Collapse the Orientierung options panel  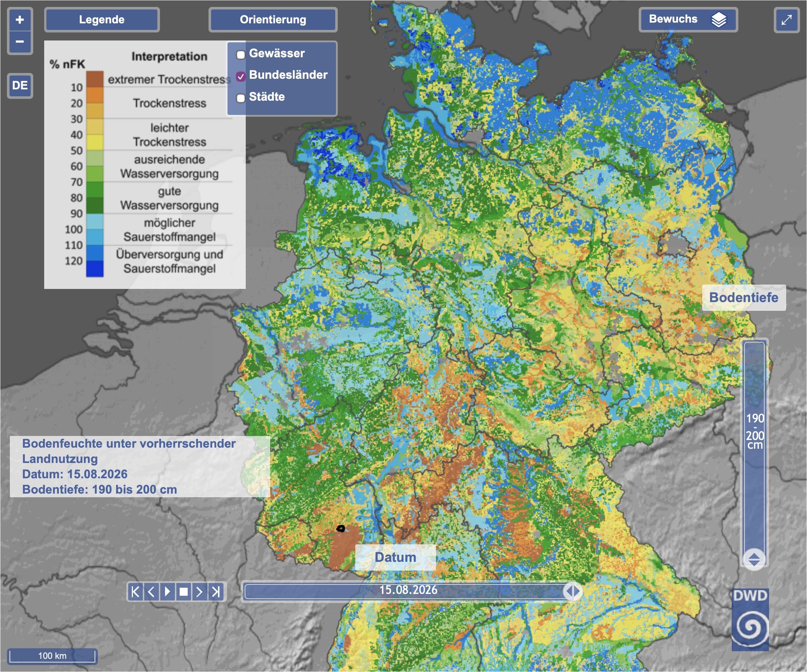pyautogui.click(x=273, y=20)
